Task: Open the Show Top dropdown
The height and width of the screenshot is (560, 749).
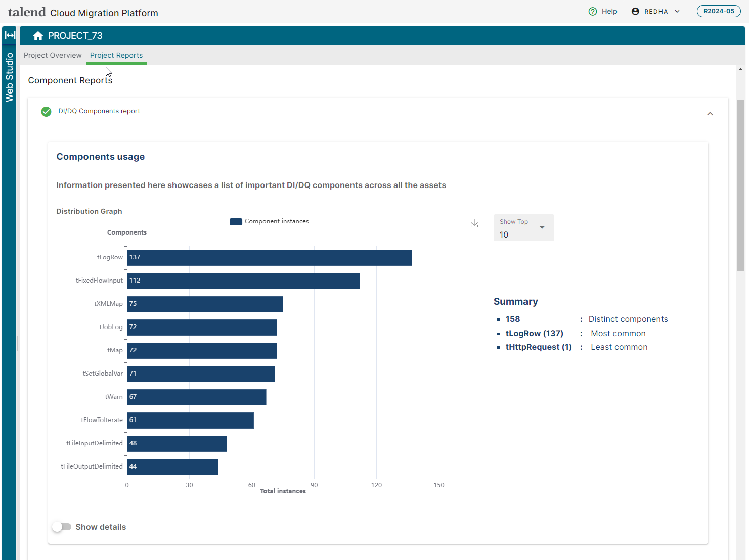Action: click(523, 228)
